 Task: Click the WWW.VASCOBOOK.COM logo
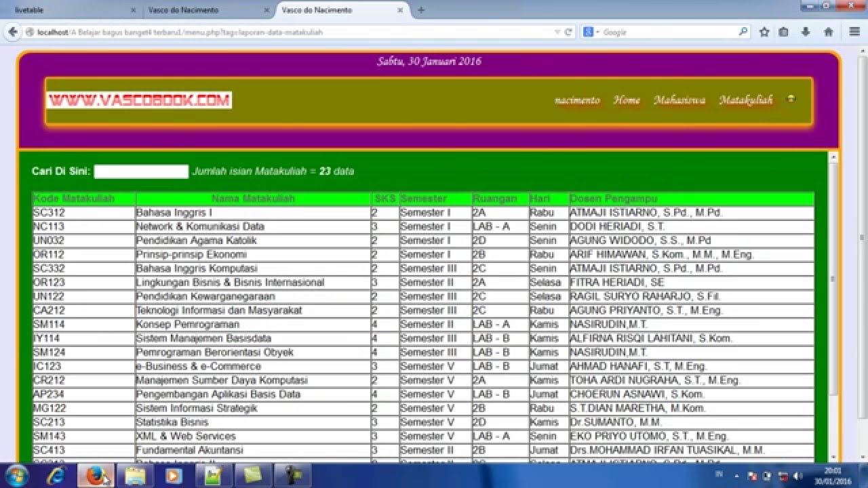139,100
